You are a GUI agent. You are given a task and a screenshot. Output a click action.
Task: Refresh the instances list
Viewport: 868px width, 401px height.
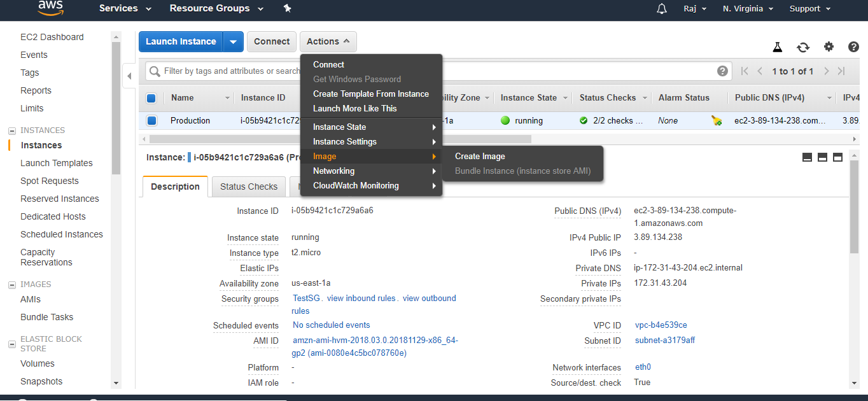click(803, 47)
